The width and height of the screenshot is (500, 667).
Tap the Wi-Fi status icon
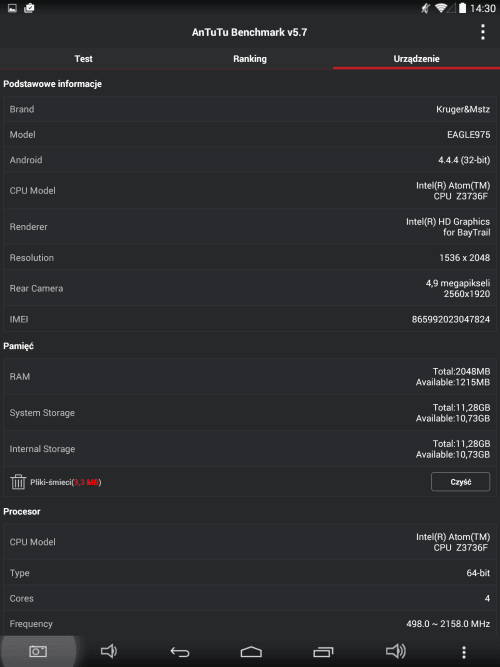click(x=440, y=8)
